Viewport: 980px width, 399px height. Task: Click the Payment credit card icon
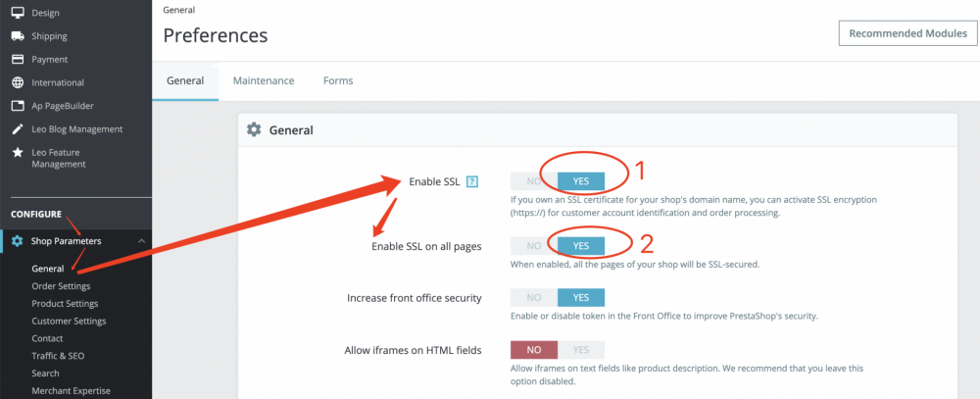[18, 60]
